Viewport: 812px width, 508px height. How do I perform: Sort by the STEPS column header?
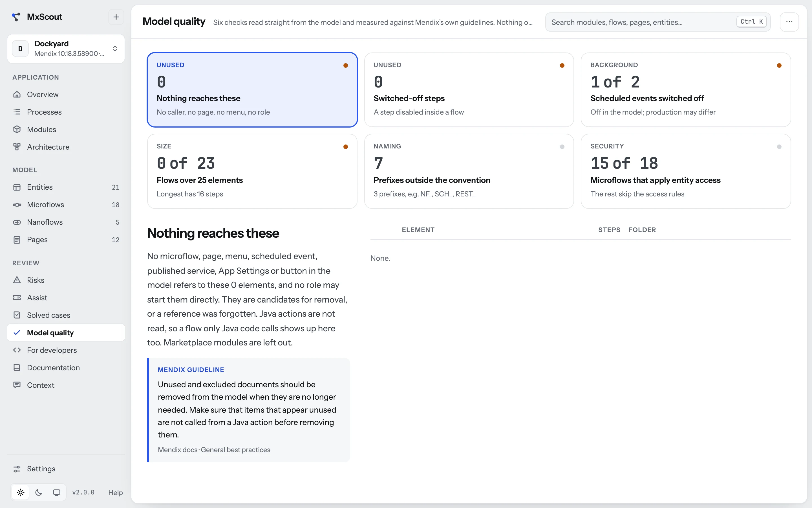(x=609, y=230)
